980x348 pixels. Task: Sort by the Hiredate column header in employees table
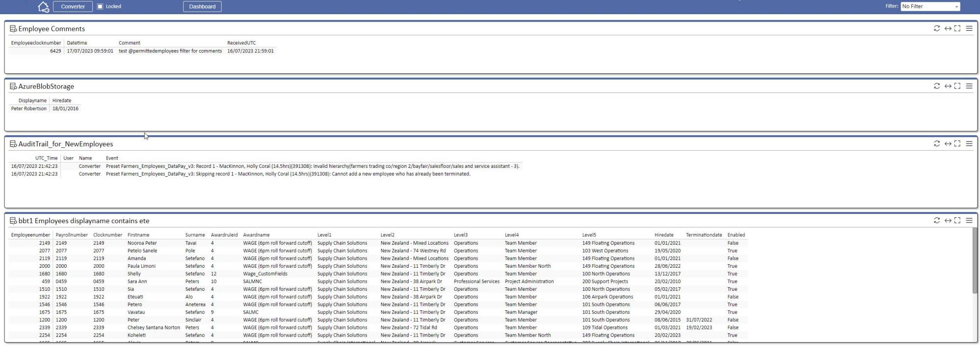pos(664,235)
